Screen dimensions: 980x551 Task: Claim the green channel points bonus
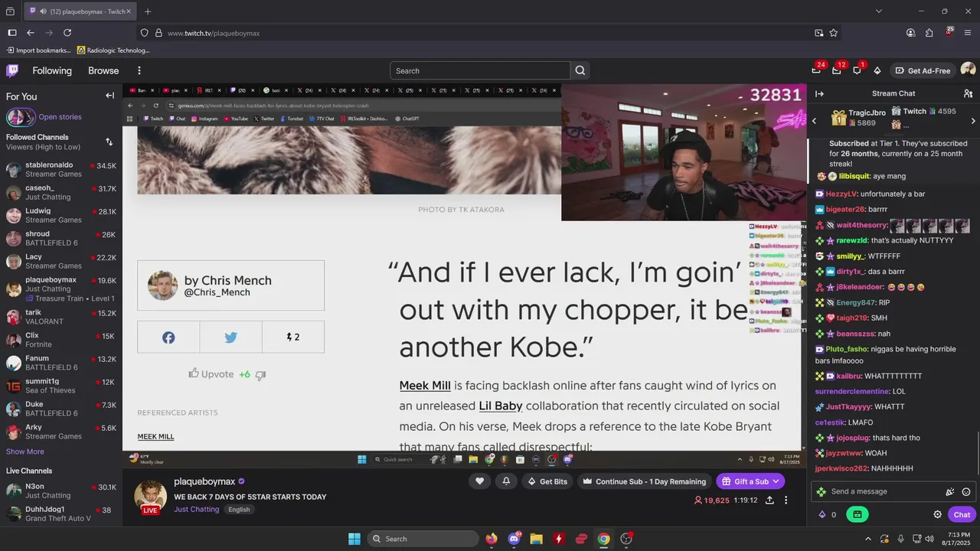tap(857, 515)
